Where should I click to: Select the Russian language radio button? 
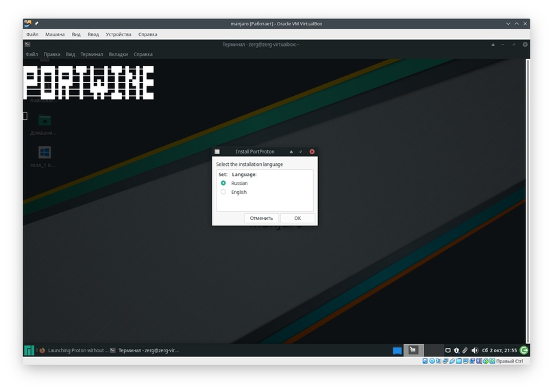tap(223, 183)
